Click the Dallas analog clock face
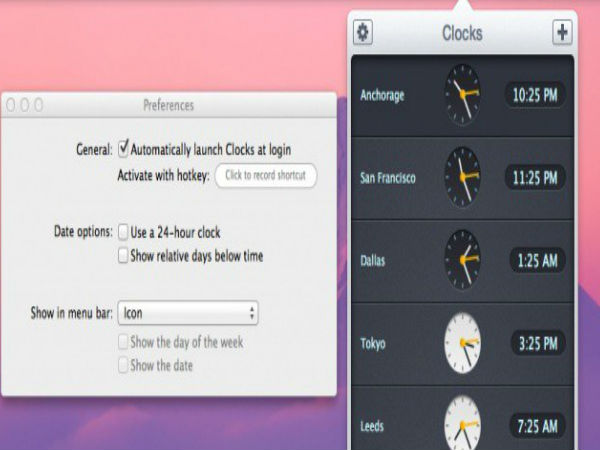This screenshot has width=600, height=450. 462,260
